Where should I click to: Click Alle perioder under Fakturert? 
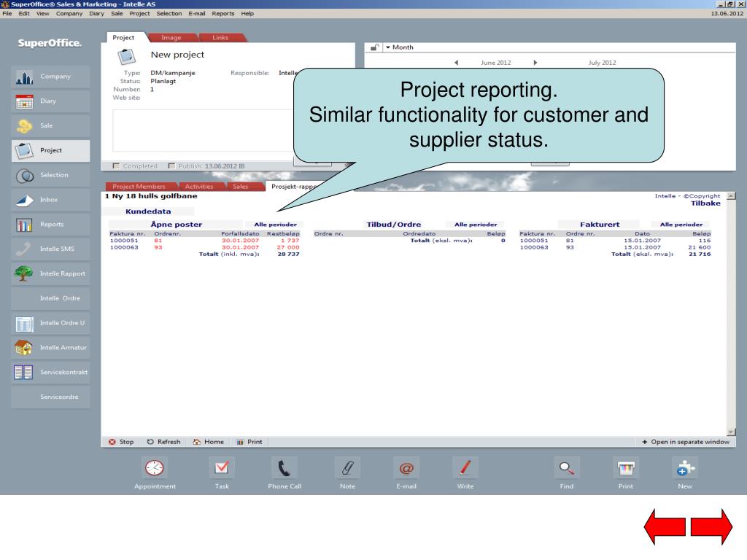tap(681, 225)
